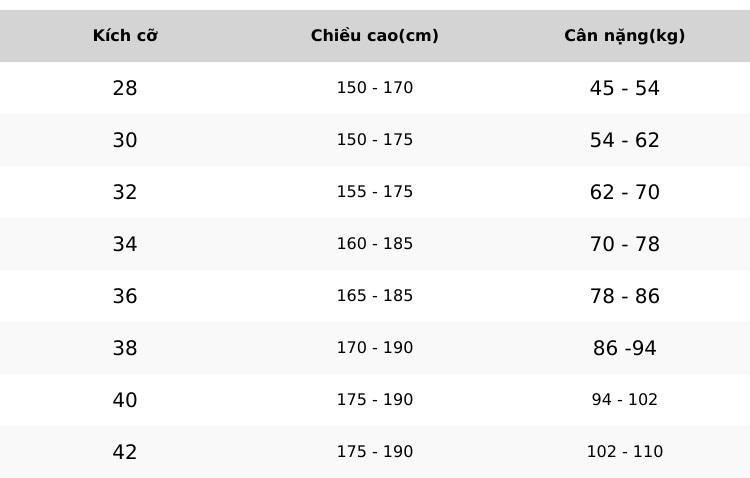Click height value 160 - 185
The height and width of the screenshot is (478, 750).
375,244
